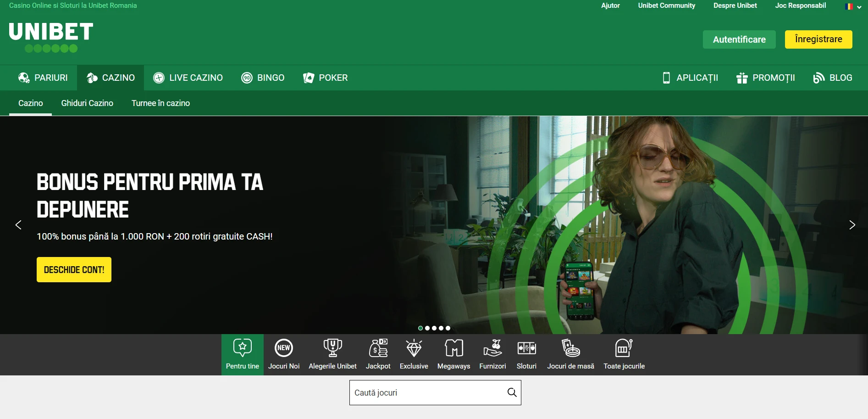868x419 pixels.
Task: Click the Caută jocuri search field
Action: point(435,392)
